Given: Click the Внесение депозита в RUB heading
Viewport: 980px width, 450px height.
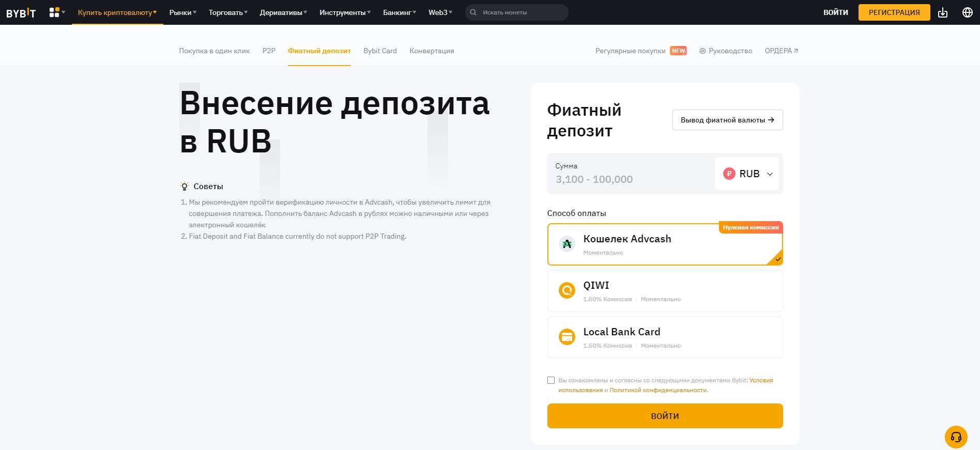Looking at the screenshot, I should [334, 121].
